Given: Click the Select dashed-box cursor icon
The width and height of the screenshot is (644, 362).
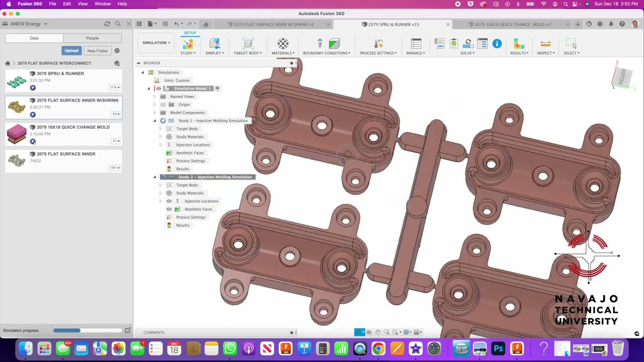Looking at the screenshot, I should click(571, 44).
